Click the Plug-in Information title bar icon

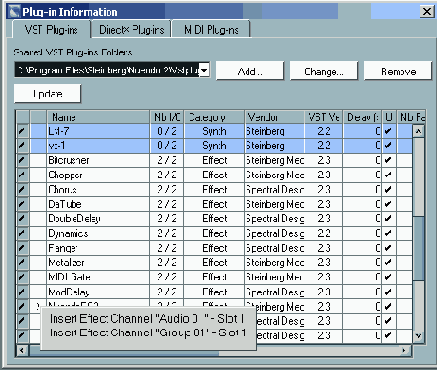14,12
